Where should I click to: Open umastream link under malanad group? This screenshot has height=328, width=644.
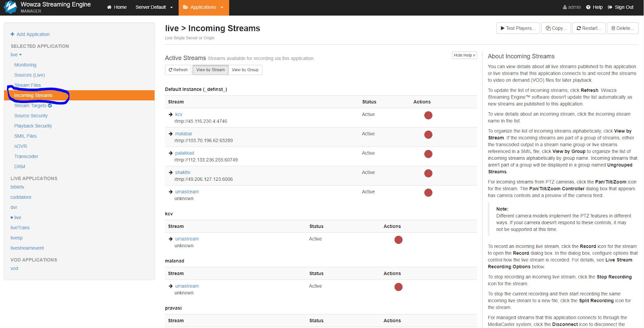(187, 286)
